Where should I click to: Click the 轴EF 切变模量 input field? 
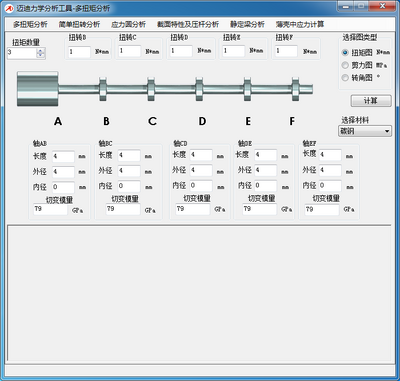click(x=322, y=209)
